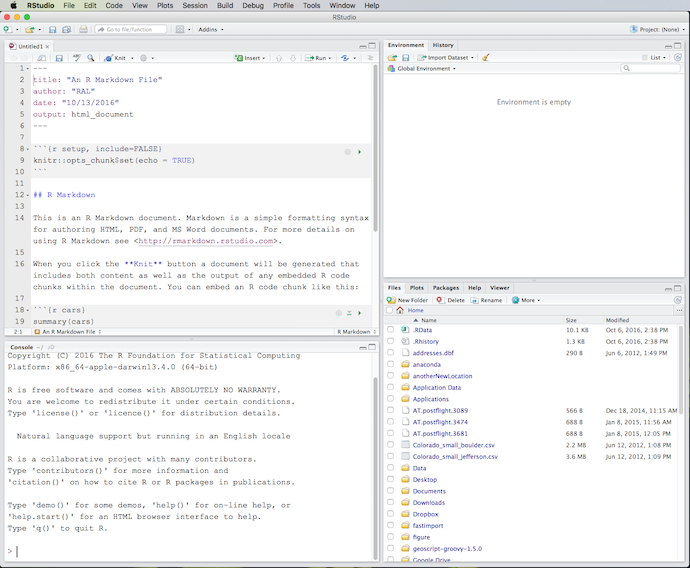690x568 pixels.
Task: Click the Delete button in Files pane
Action: coord(451,300)
